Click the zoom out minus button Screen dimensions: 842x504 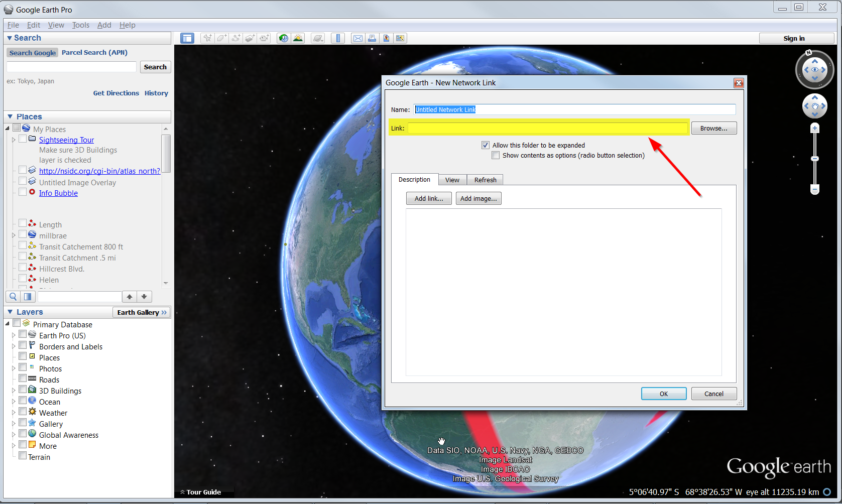pyautogui.click(x=815, y=189)
